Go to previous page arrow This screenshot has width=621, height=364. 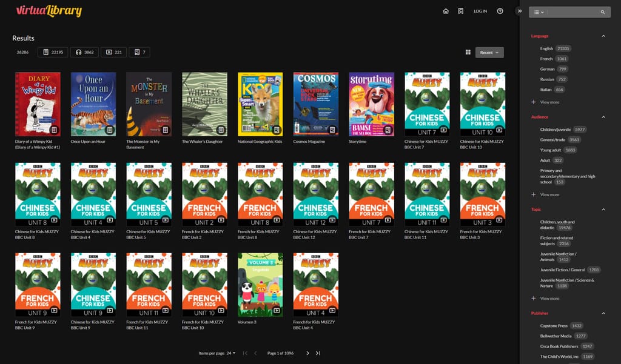click(x=255, y=353)
